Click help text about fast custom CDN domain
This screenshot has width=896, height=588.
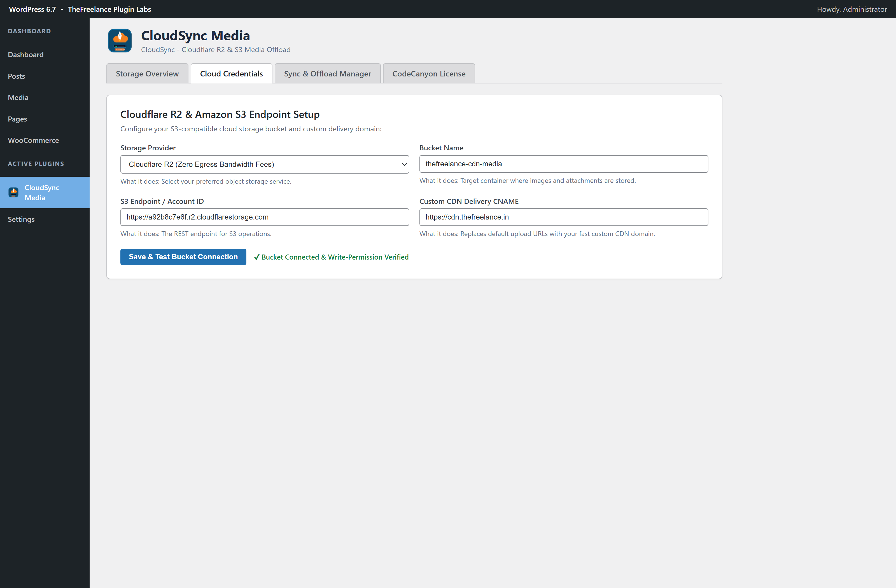click(x=537, y=234)
